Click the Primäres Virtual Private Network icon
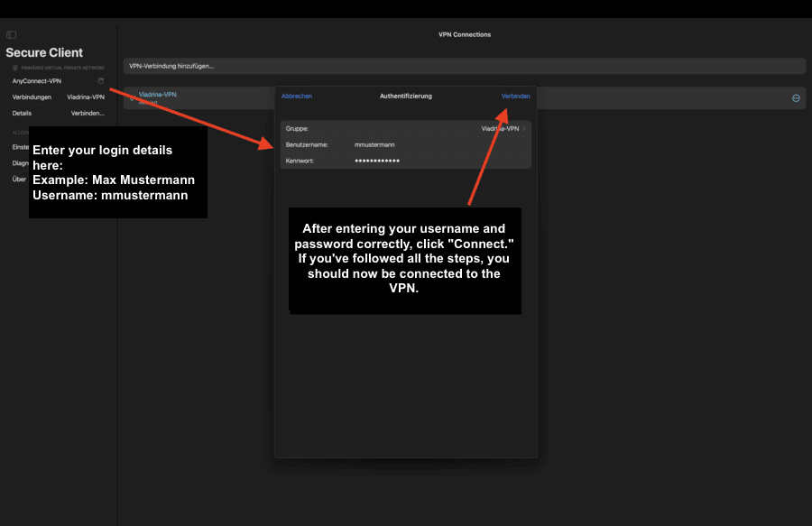Image resolution: width=812 pixels, height=526 pixels. (15, 68)
